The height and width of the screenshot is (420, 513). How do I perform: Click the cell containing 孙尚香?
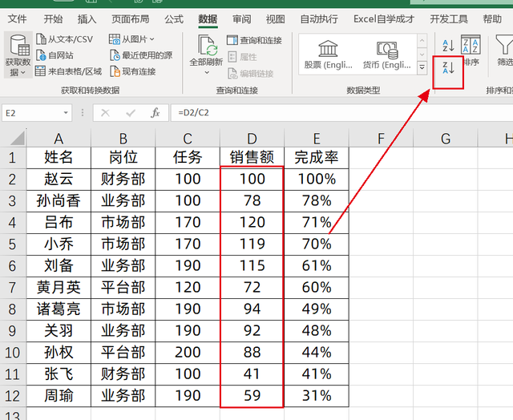tap(59, 201)
